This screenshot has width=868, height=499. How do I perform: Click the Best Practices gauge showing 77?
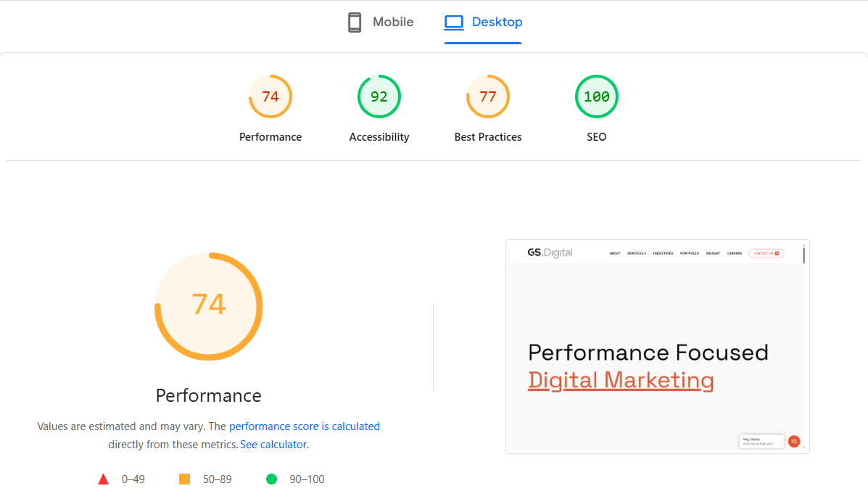(488, 96)
